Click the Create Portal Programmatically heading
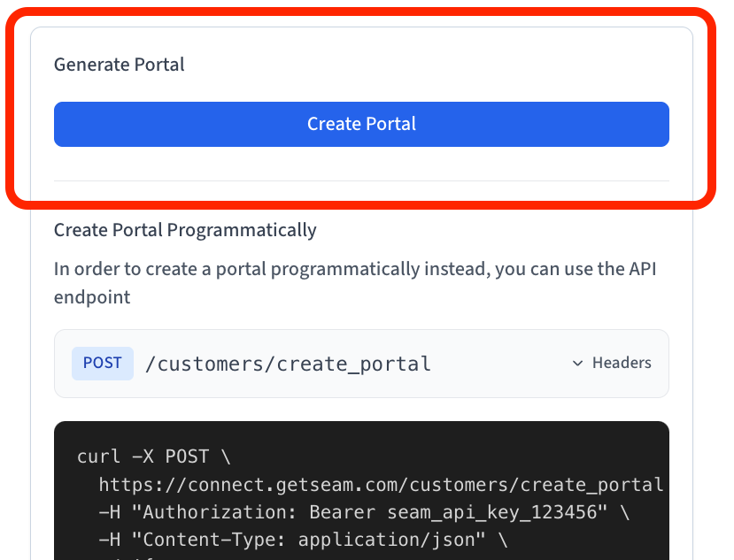The image size is (734, 560). pyautogui.click(x=185, y=230)
